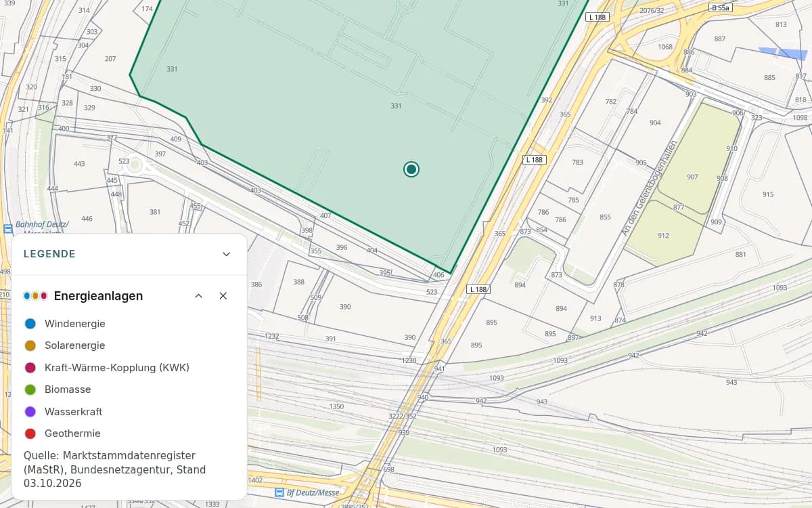Click the Bahnhof Deutz/Messe station icon
The height and width of the screenshot is (508, 812).
[x=8, y=228]
